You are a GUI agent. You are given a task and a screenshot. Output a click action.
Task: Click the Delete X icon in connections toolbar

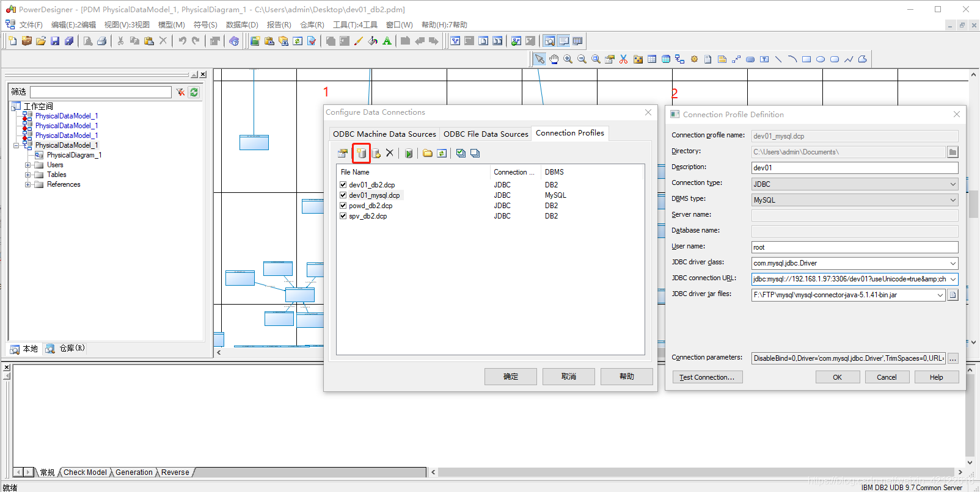[390, 153]
